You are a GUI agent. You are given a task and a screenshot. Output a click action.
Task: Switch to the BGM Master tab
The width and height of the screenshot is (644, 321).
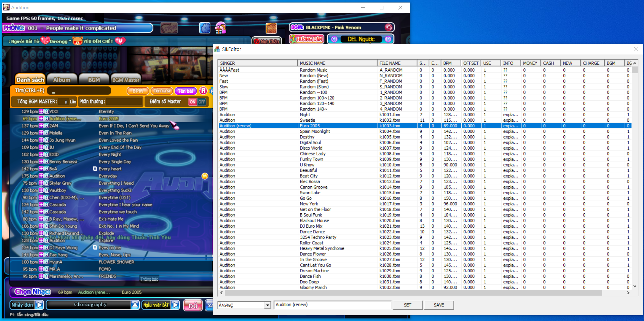[126, 79]
